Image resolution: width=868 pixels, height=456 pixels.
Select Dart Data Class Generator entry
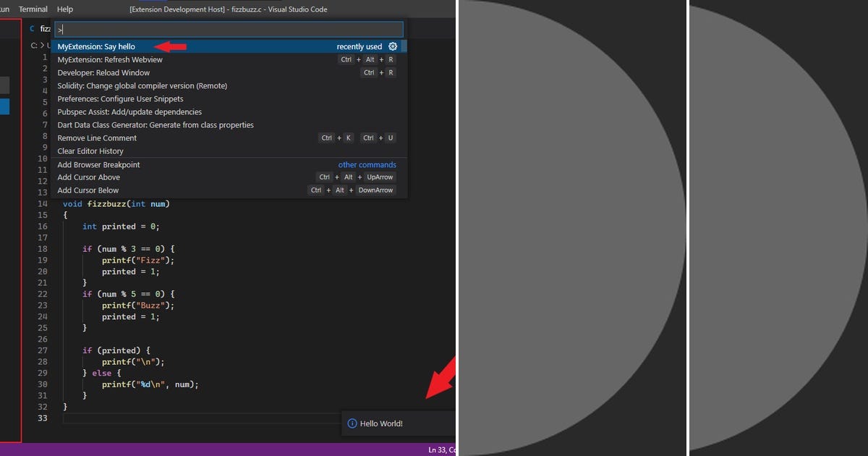(156, 124)
